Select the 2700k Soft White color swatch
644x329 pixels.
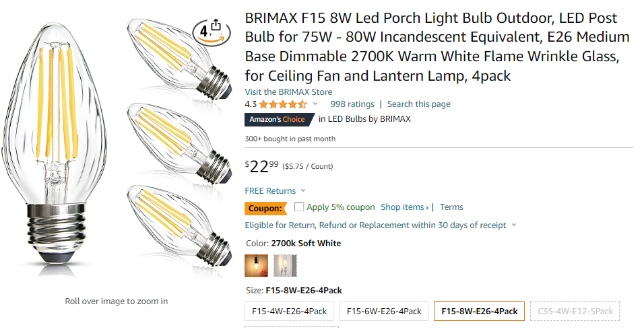tap(256, 266)
